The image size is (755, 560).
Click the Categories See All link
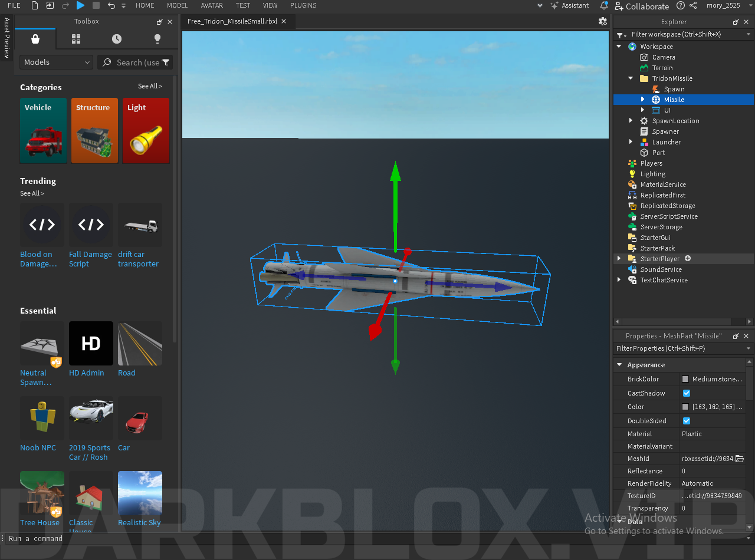(x=150, y=86)
